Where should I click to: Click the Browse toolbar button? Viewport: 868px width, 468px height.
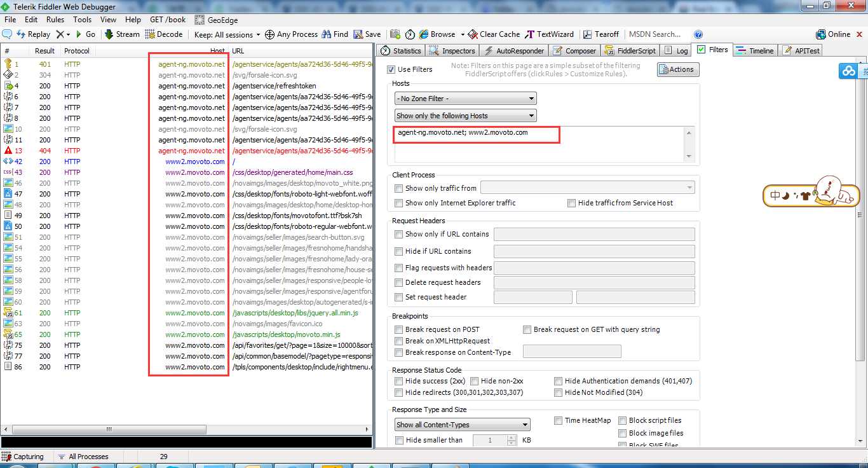438,34
